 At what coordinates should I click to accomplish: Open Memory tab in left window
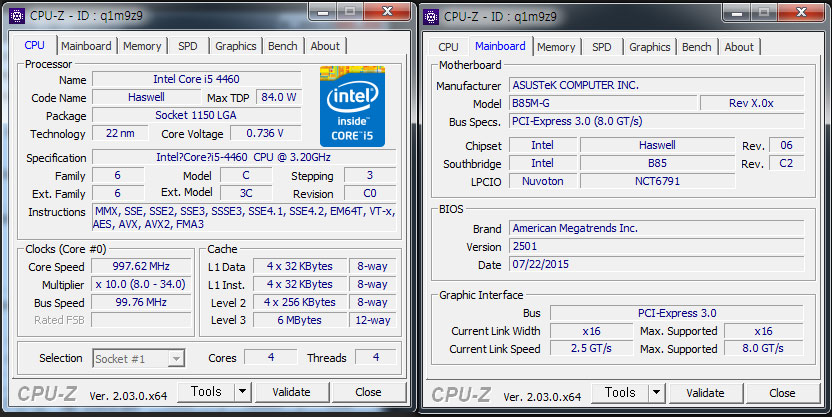pyautogui.click(x=142, y=46)
